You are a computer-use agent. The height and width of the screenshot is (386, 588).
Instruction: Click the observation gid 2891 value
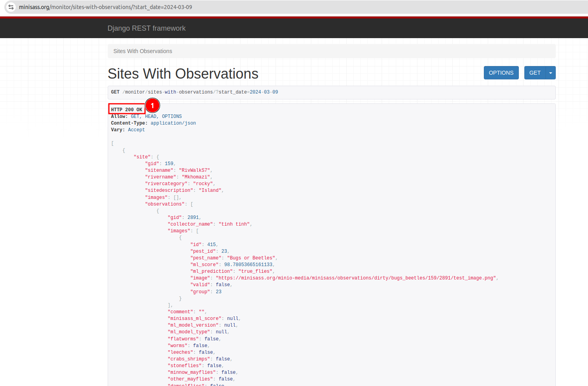point(193,217)
